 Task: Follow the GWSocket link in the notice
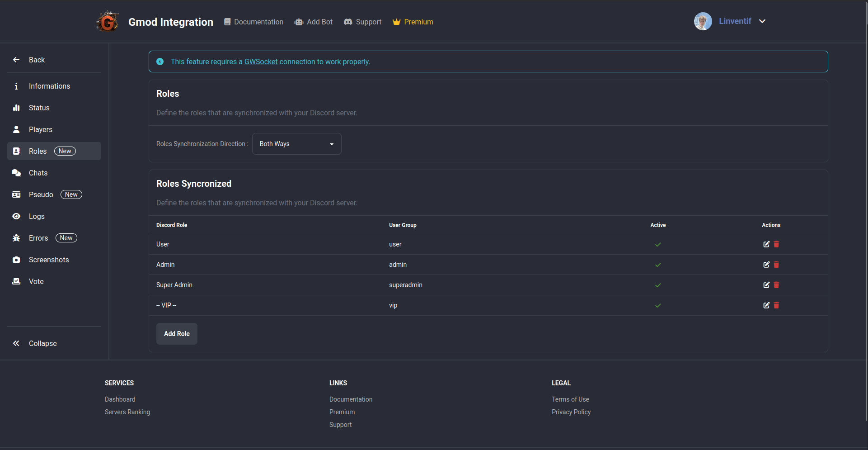point(261,62)
